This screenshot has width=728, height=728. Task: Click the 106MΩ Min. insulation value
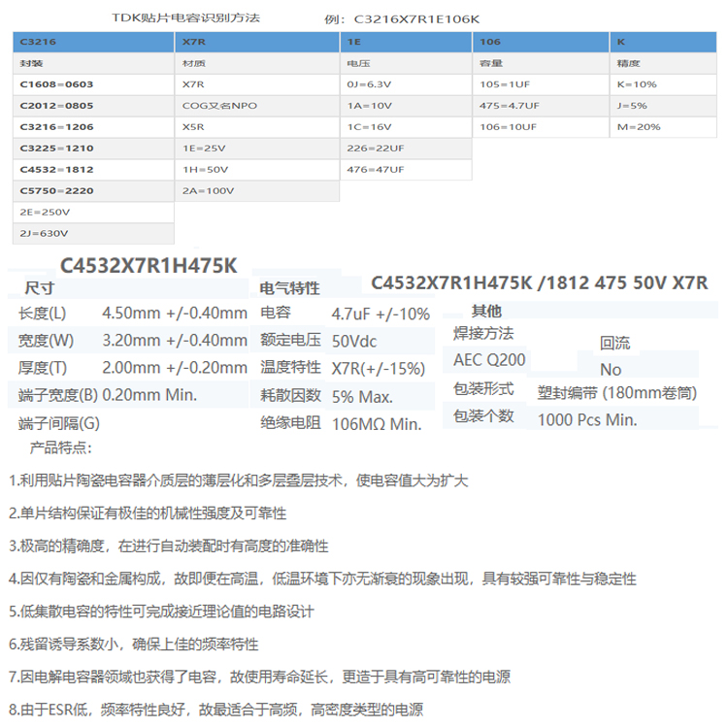pyautogui.click(x=377, y=424)
